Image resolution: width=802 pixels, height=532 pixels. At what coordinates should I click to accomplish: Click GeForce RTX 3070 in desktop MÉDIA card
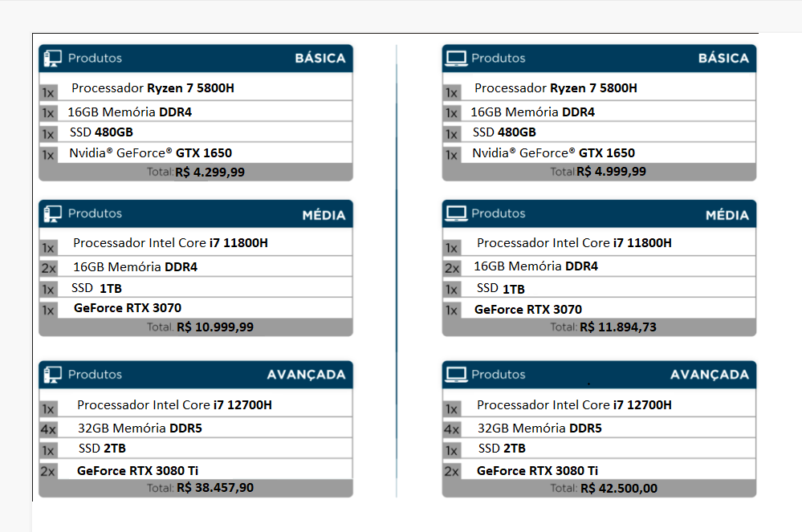(128, 308)
